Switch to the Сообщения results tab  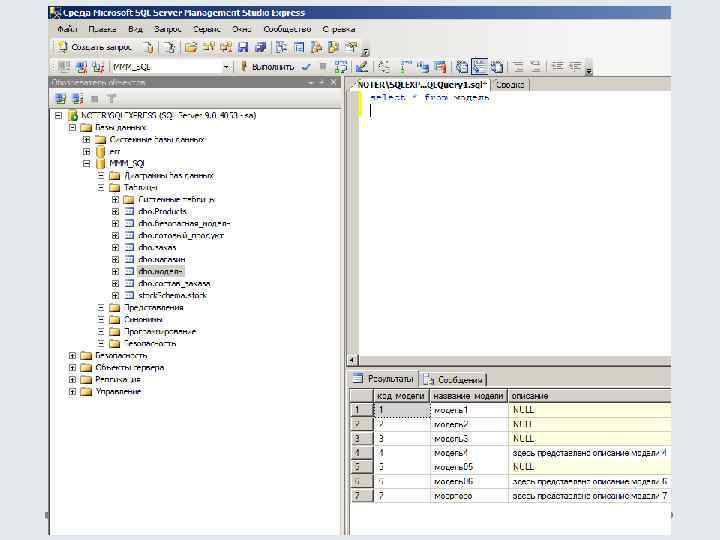pyautogui.click(x=456, y=379)
